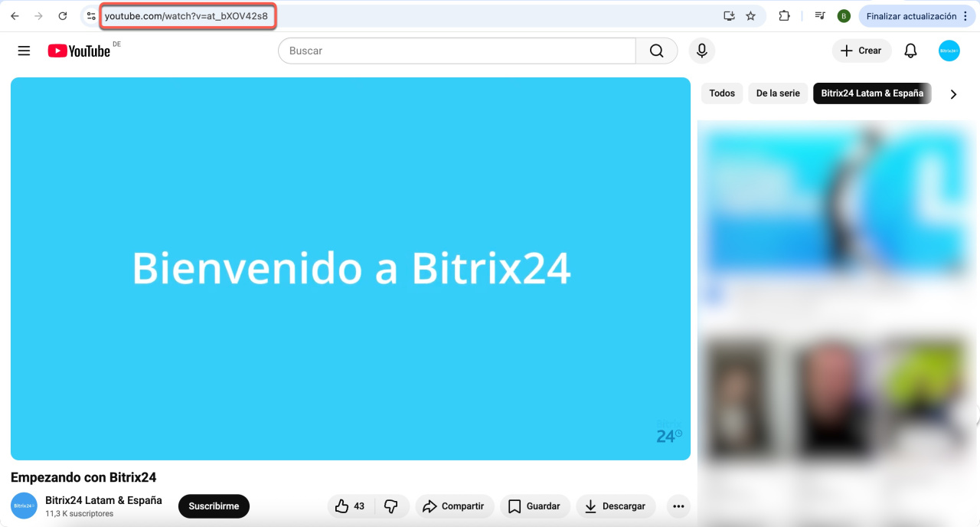Image resolution: width=980 pixels, height=527 pixels.
Task: Open the YouTube hamburger guide menu
Action: pos(24,51)
